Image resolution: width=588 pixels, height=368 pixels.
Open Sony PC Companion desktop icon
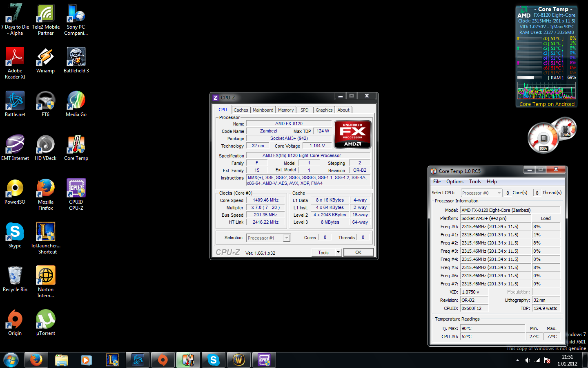coord(76,20)
